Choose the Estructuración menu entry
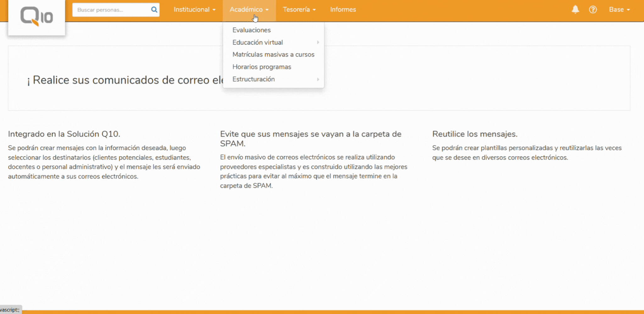 tap(253, 79)
